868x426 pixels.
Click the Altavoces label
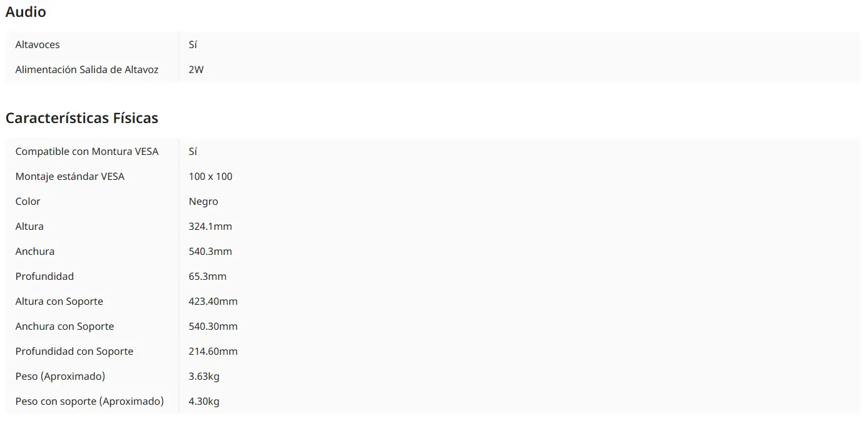pyautogui.click(x=38, y=45)
